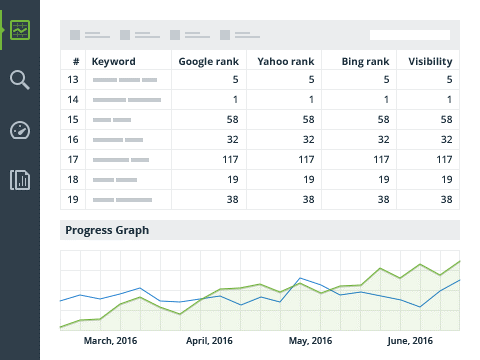This screenshot has width=480, height=360.
Task: Click the keyword placeholder in row 14
Action: pyautogui.click(x=127, y=100)
